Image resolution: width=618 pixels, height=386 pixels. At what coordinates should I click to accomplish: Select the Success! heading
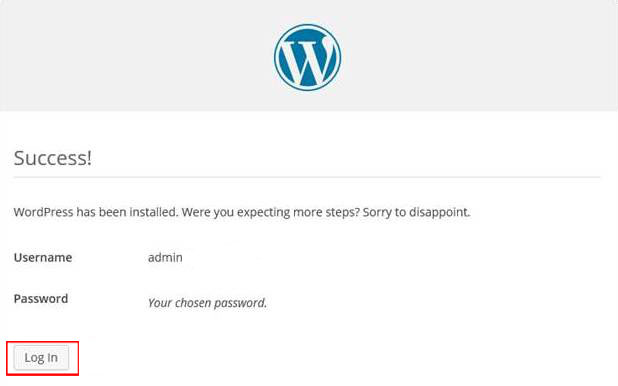53,158
